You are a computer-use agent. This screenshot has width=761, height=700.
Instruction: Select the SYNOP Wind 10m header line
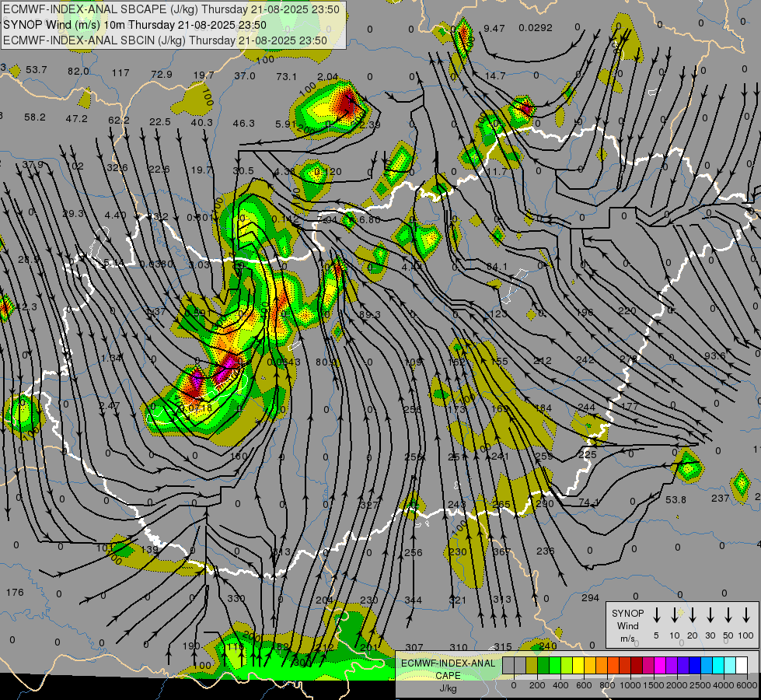click(x=134, y=25)
